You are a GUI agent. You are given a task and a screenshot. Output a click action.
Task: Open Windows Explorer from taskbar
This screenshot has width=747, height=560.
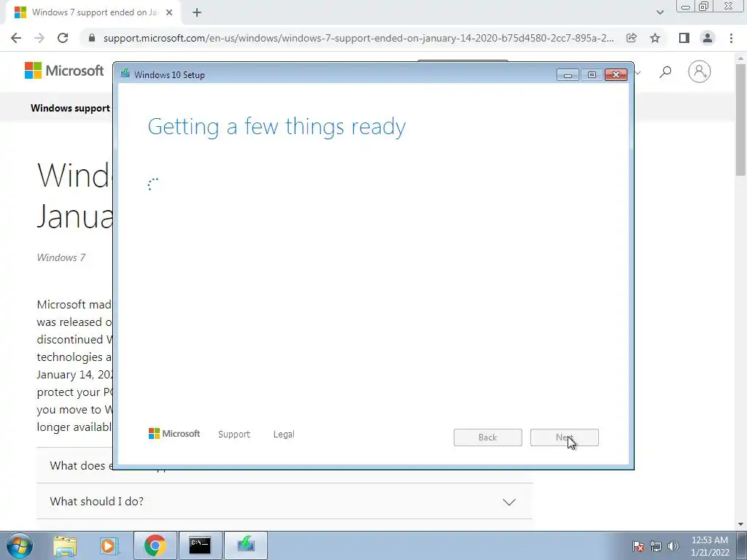(65, 546)
